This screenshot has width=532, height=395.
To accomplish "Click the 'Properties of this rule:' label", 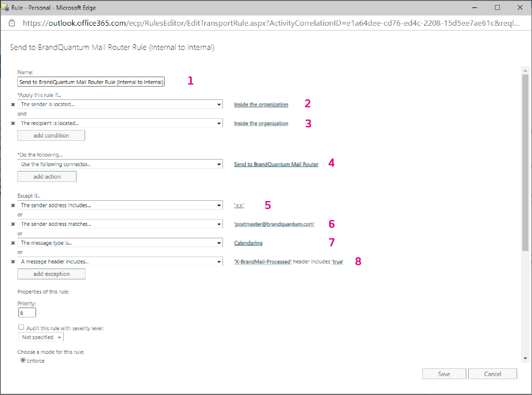I will pyautogui.click(x=43, y=292).
